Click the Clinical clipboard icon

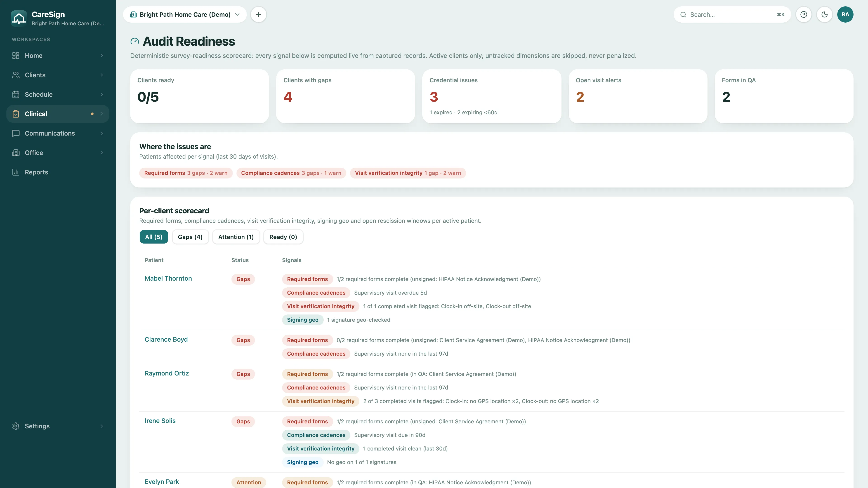pos(16,114)
